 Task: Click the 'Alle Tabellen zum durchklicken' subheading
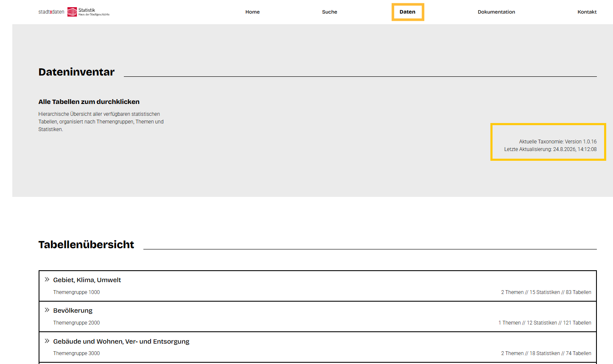[89, 102]
